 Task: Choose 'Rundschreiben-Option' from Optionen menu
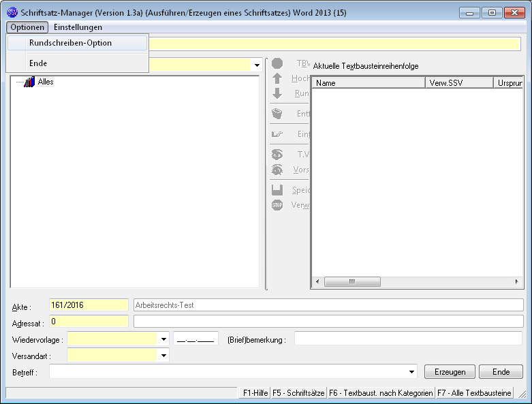[x=70, y=43]
